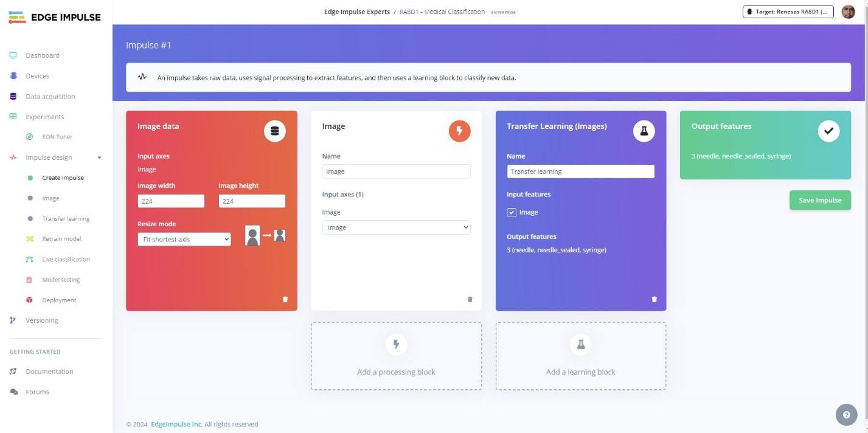Click the EON Tuner compass icon
The image size is (868, 433).
[x=29, y=137]
